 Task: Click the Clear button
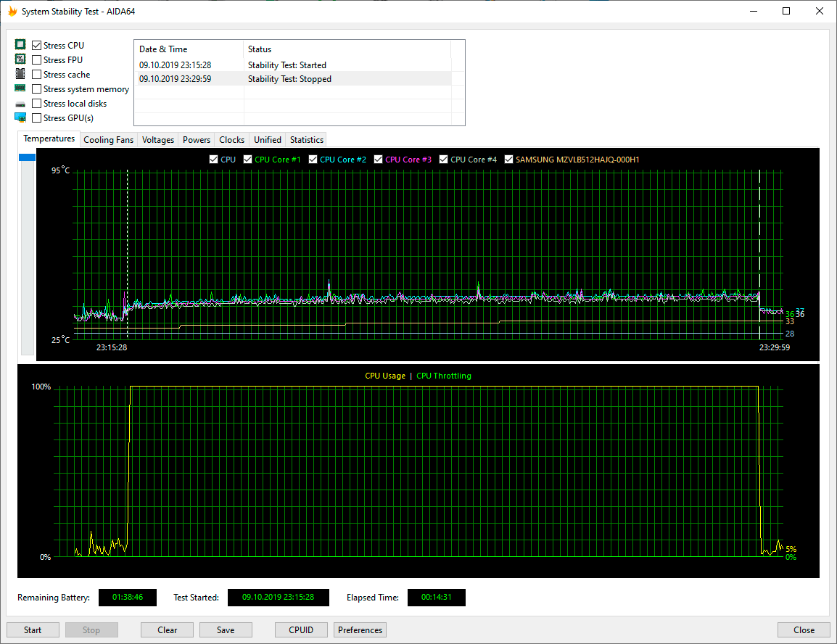point(167,630)
